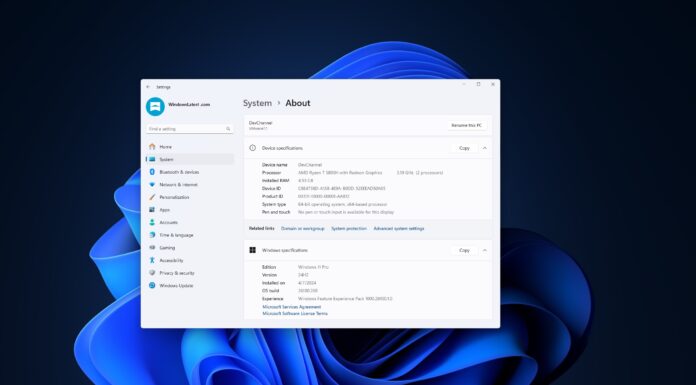
Task: Copy the Windows specifications
Action: coord(464,250)
